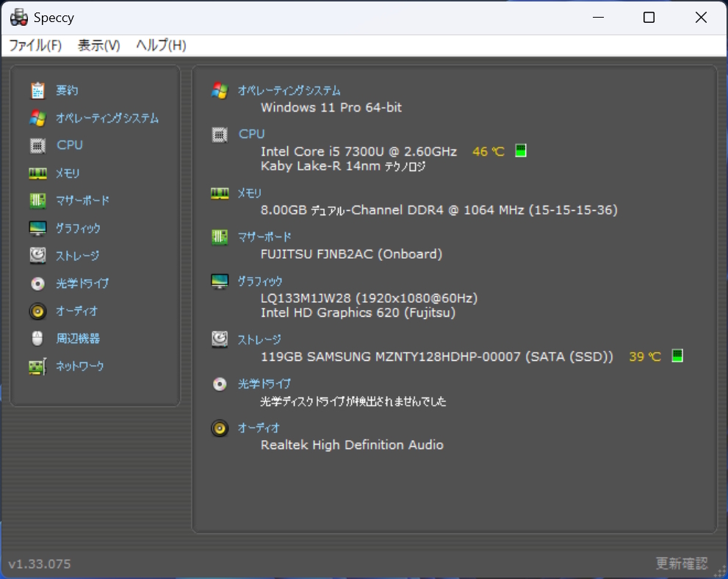
Task: Click the motherboard icon in summary panel
Action: pyautogui.click(x=220, y=237)
